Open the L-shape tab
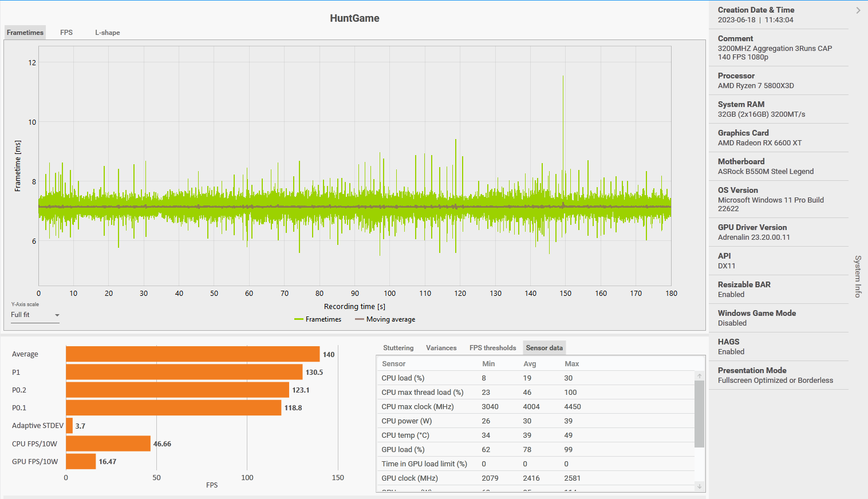 pyautogui.click(x=107, y=33)
